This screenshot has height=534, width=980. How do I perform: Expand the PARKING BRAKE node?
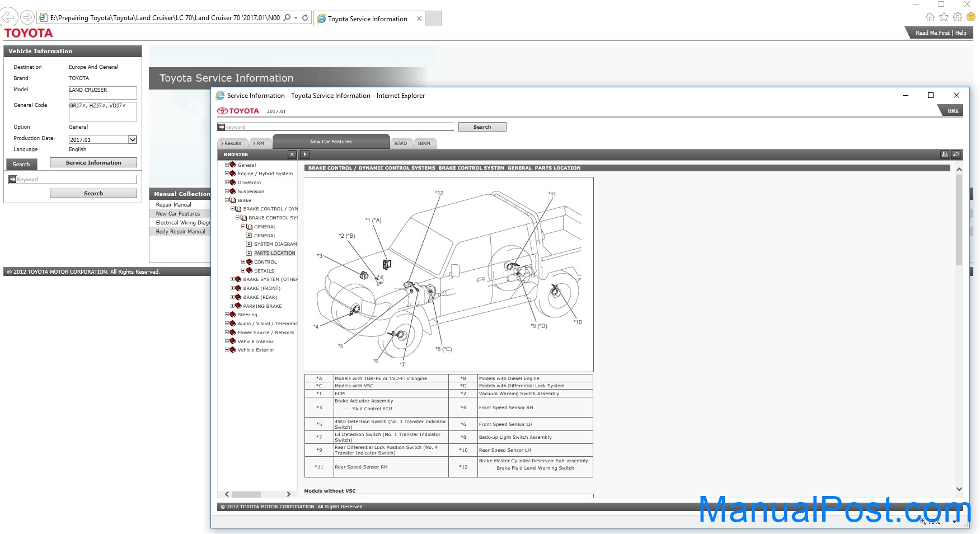232,306
